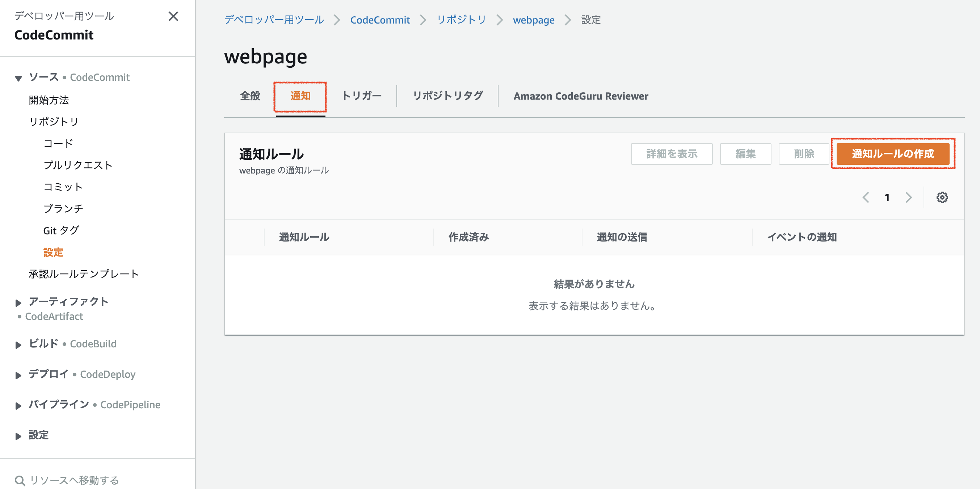
Task: Select the 通知 tab
Action: coord(300,96)
